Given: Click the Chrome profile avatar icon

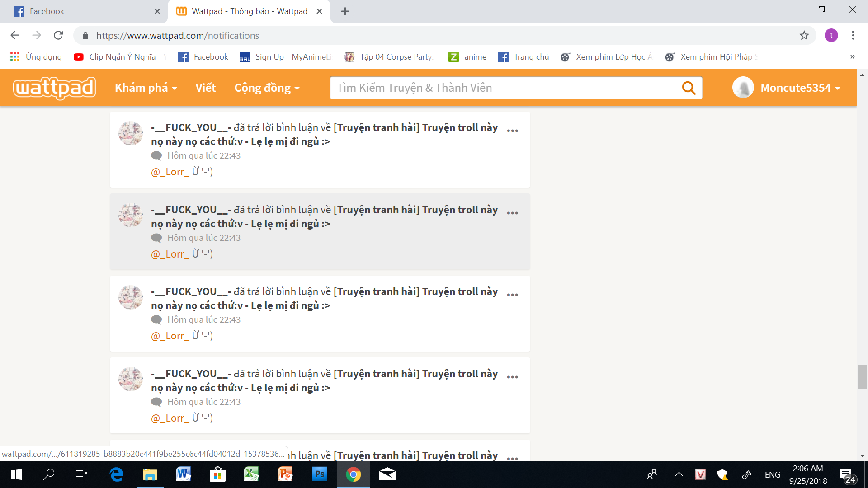Looking at the screenshot, I should pyautogui.click(x=831, y=35).
